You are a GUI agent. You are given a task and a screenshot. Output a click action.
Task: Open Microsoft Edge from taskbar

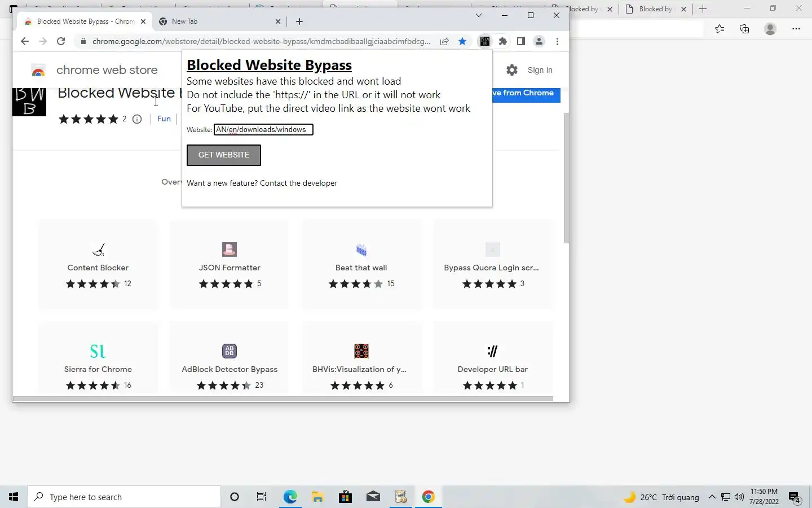coord(290,497)
